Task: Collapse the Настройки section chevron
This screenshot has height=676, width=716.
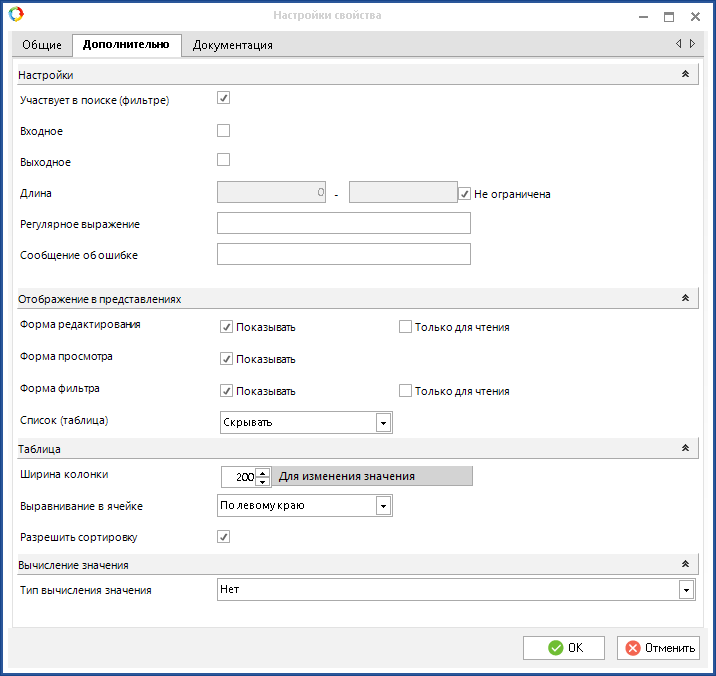Action: [685, 75]
